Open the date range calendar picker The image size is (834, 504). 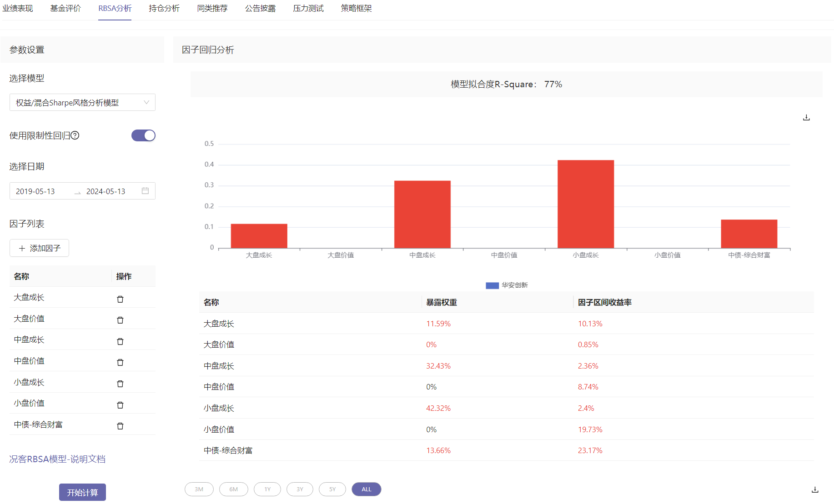[145, 191]
